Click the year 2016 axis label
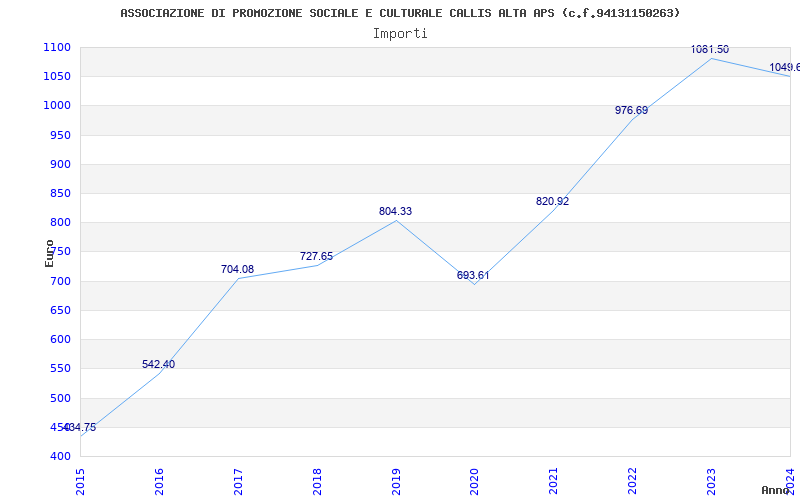The width and height of the screenshot is (800, 500). (x=159, y=482)
